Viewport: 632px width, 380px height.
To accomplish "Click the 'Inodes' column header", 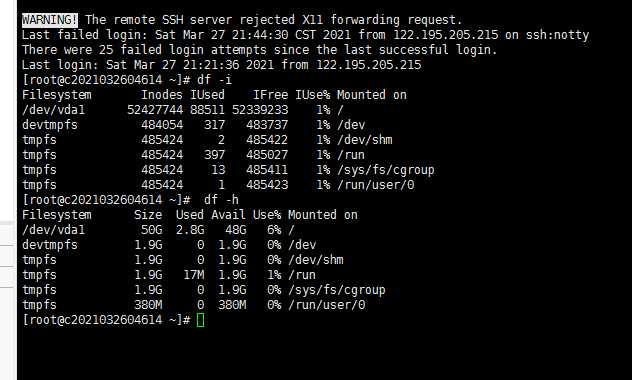I will coord(162,95).
